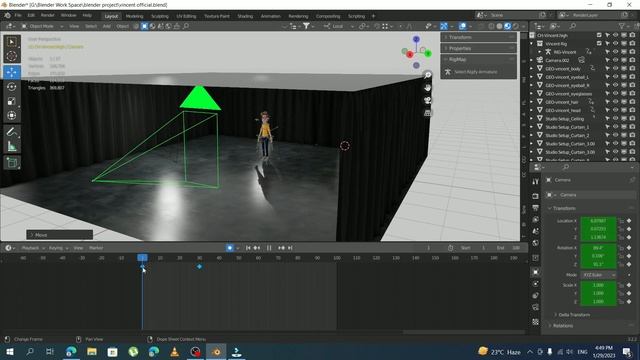Open the Tool properties tab

(x=536, y=181)
